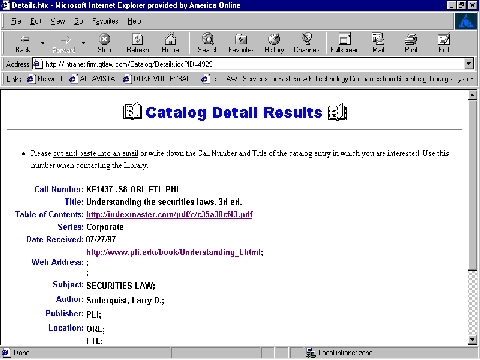Open the fourth Links bar shortcut icon
The image size is (480, 360).
[x=205, y=79]
